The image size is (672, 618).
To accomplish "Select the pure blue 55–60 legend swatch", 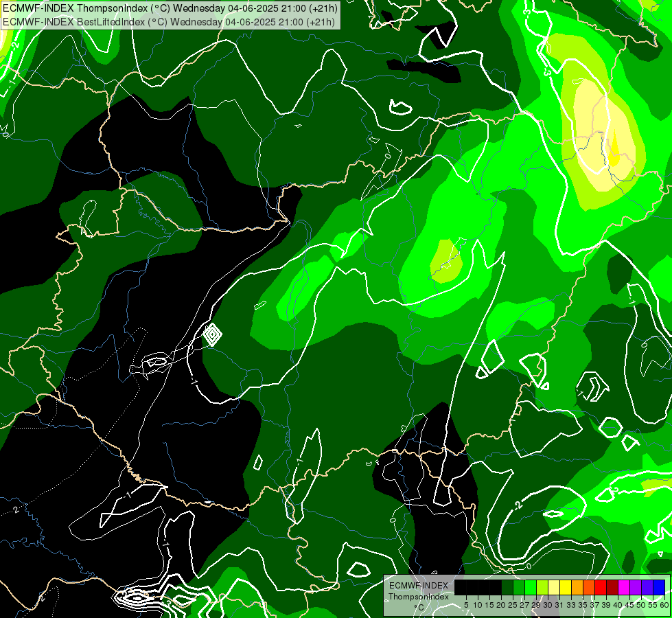I will coord(659,587).
